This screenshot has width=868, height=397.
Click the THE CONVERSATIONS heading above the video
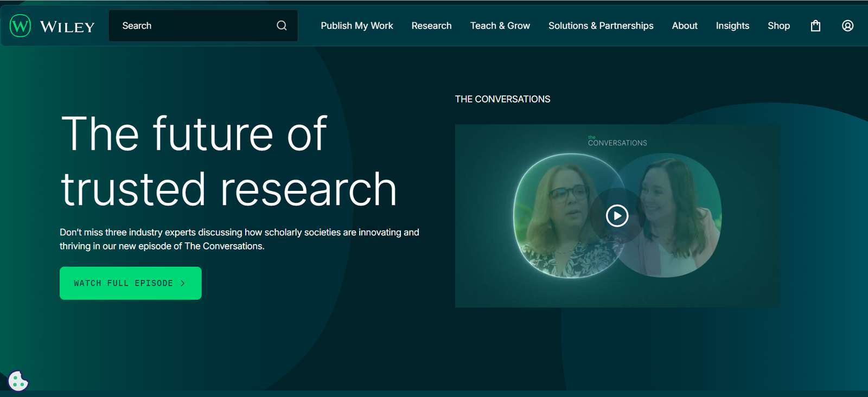point(502,99)
